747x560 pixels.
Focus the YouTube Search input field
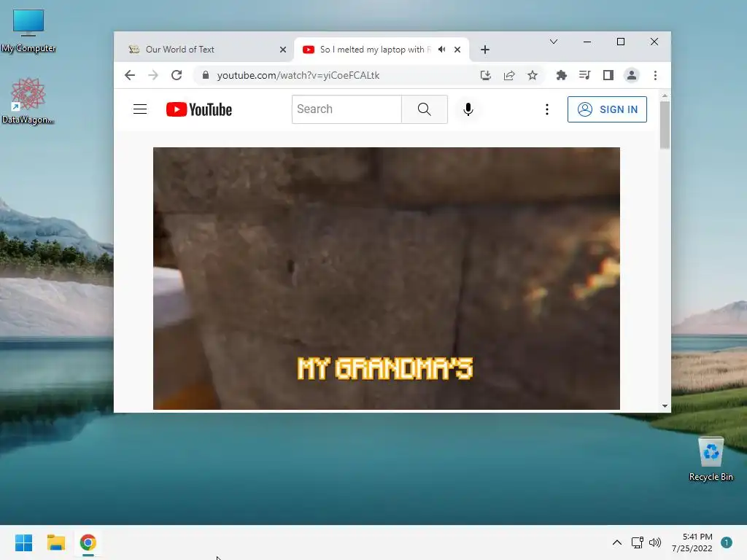347,109
